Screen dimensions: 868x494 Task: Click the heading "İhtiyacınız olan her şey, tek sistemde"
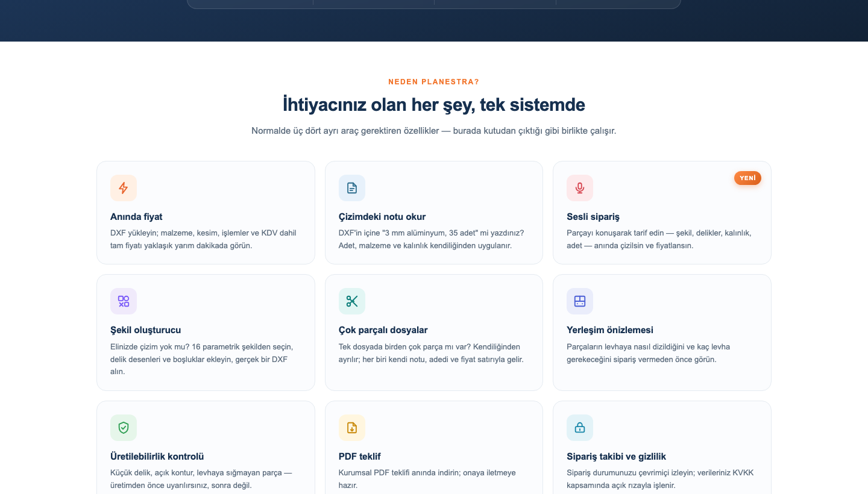[x=434, y=105]
